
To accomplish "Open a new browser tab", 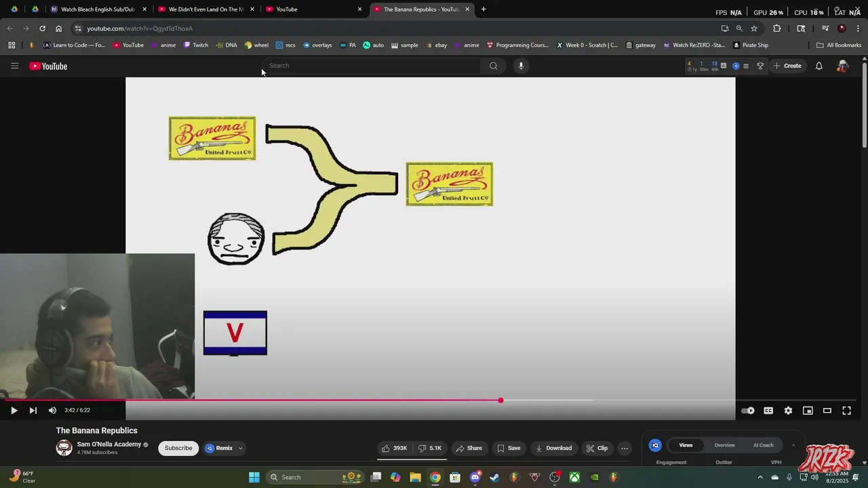I will click(x=484, y=9).
